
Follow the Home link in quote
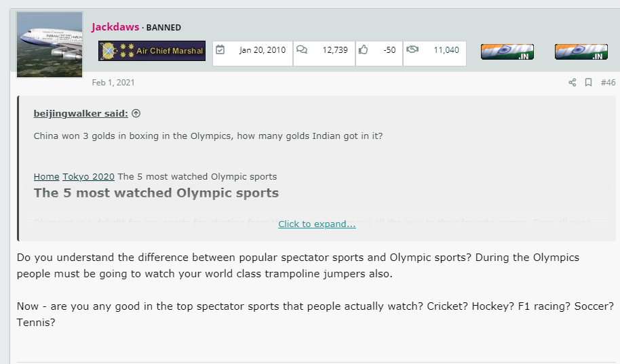coord(46,177)
